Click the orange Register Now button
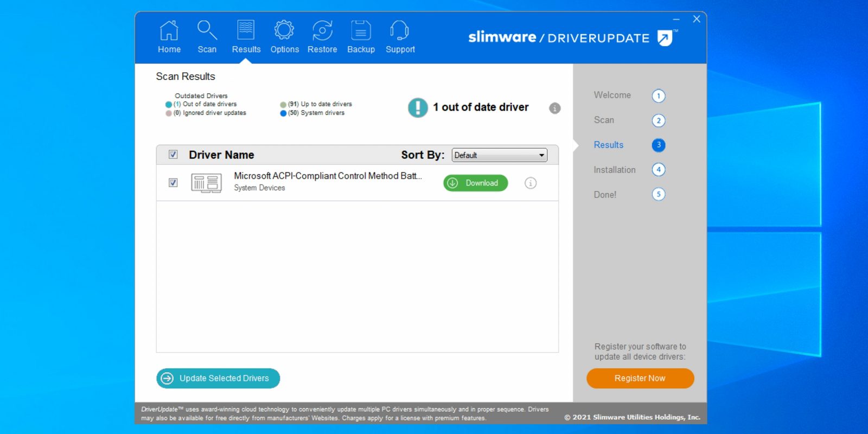 pyautogui.click(x=640, y=378)
